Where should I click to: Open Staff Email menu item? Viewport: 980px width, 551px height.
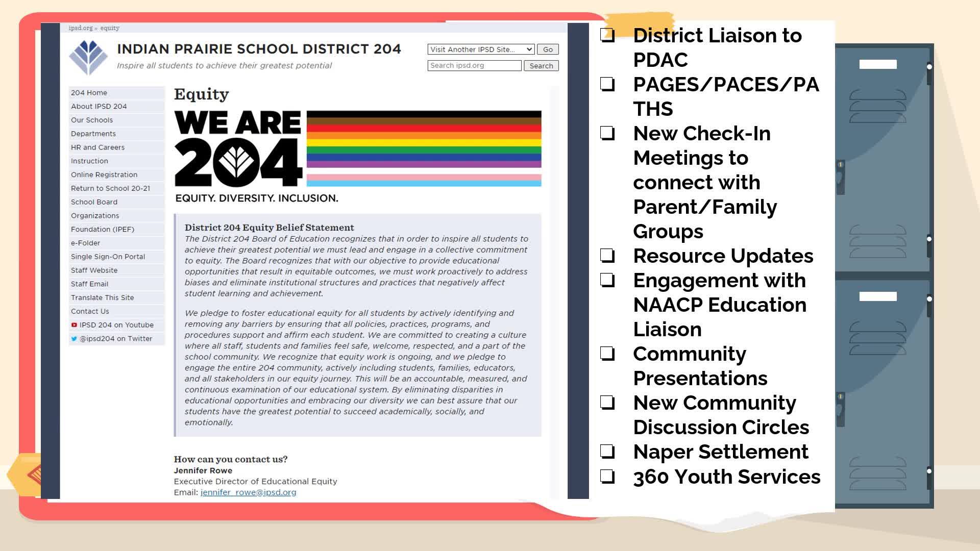116,284
